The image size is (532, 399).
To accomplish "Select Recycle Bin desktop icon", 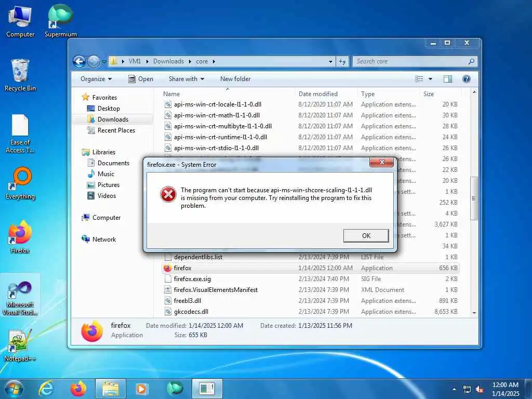I will pos(20,75).
